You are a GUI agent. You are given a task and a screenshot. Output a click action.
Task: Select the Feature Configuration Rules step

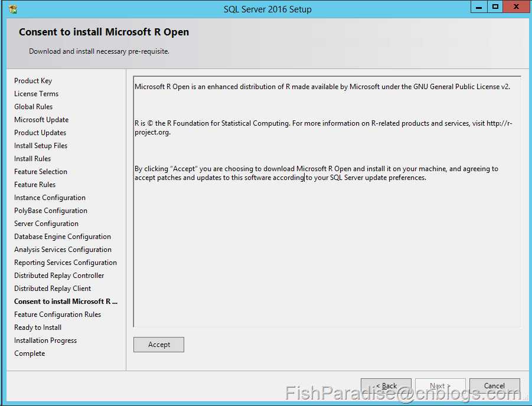click(x=58, y=315)
